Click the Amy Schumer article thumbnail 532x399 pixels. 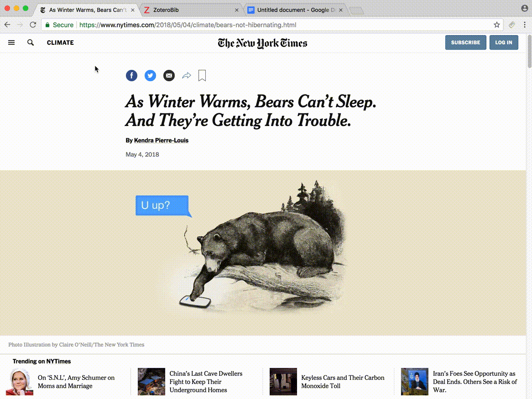20,382
